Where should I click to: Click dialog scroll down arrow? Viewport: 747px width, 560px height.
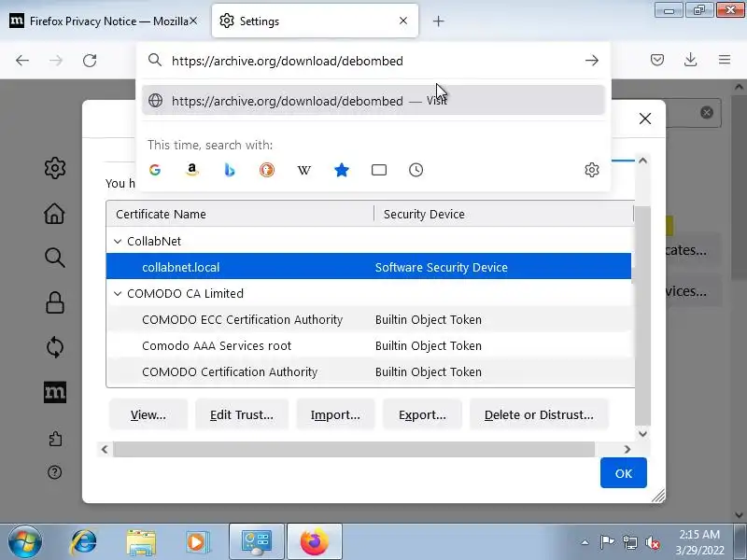tap(642, 433)
